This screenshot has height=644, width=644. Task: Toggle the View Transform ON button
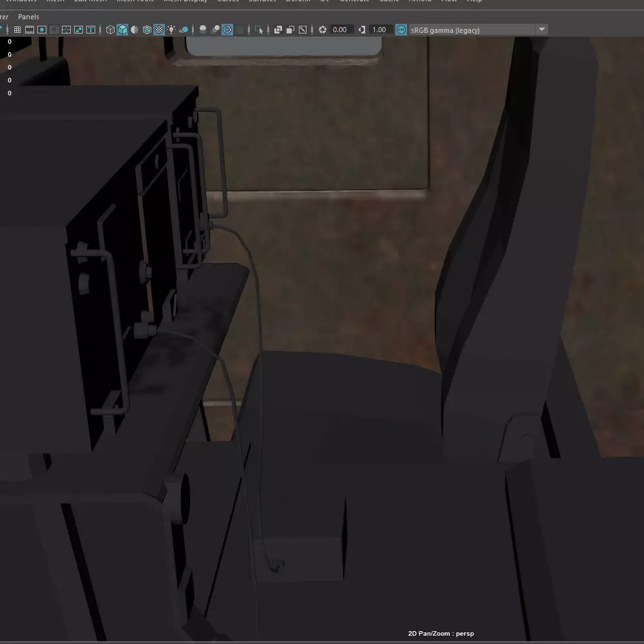tap(401, 30)
